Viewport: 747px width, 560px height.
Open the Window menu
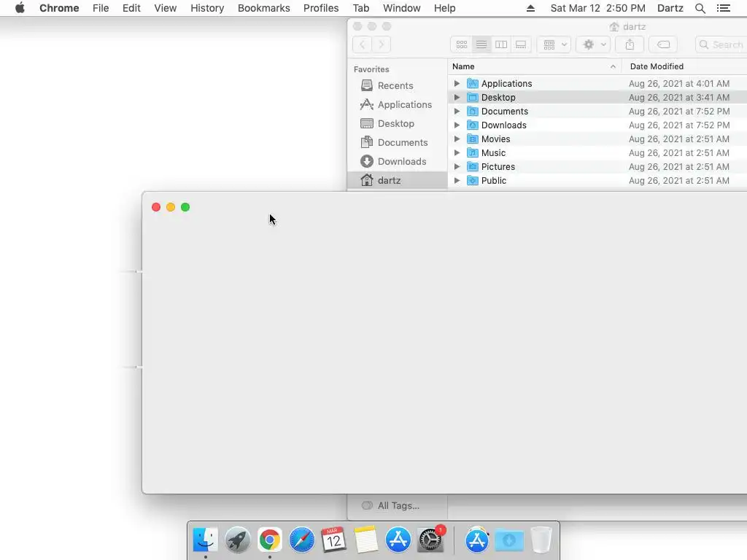coord(402,8)
